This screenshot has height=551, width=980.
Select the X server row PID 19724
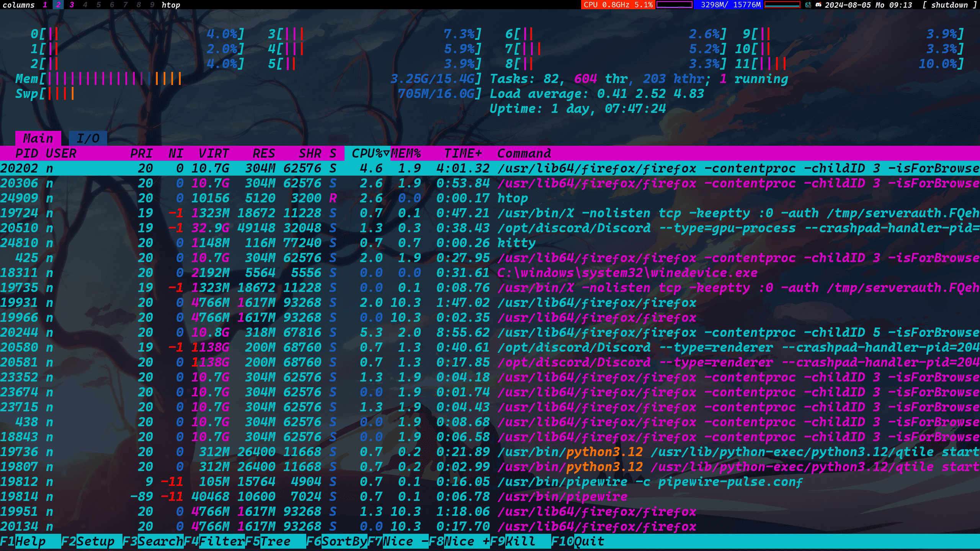[x=490, y=213]
